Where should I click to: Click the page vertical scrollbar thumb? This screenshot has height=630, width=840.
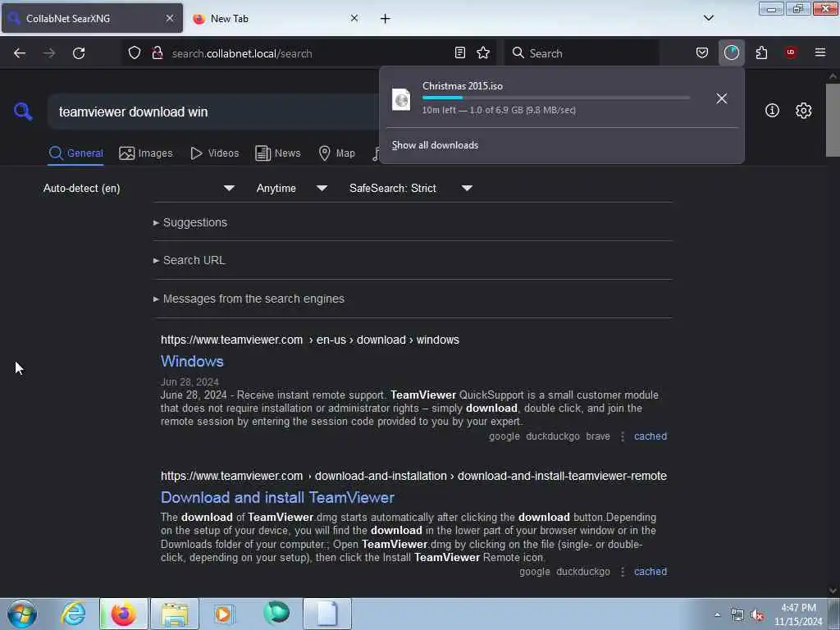click(x=833, y=119)
